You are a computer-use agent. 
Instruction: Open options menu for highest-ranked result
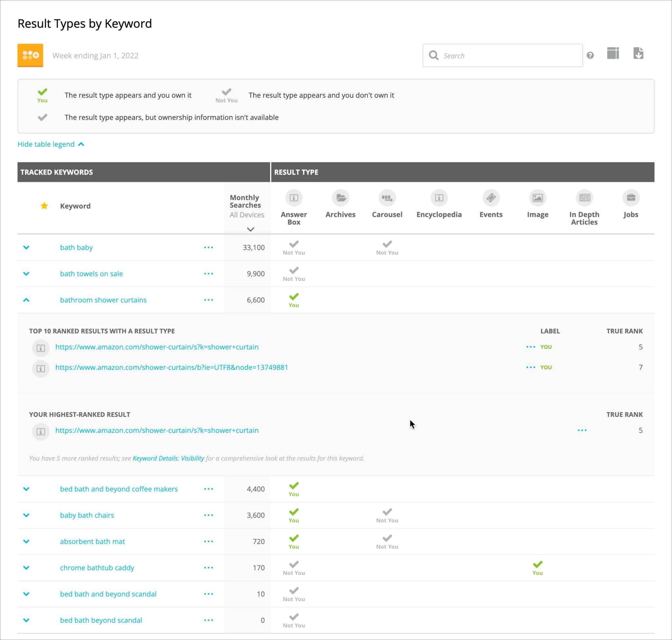pyautogui.click(x=582, y=430)
